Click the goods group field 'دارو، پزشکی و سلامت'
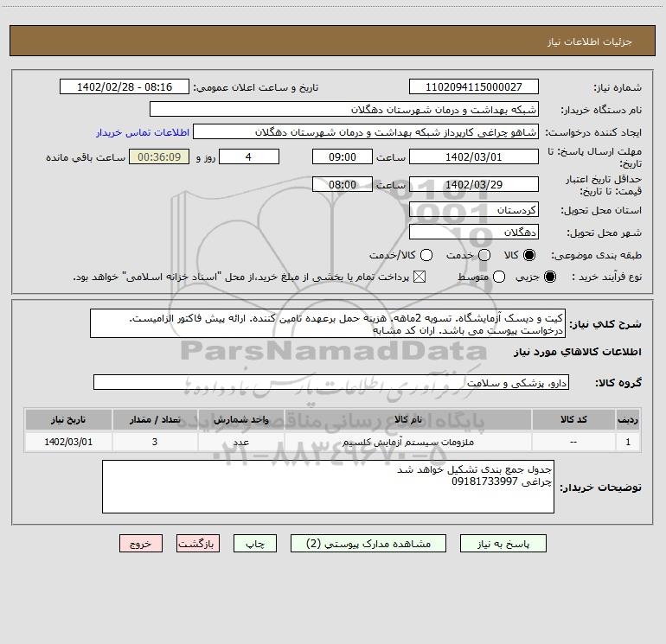This screenshot has height=644, width=666. pyautogui.click(x=331, y=382)
